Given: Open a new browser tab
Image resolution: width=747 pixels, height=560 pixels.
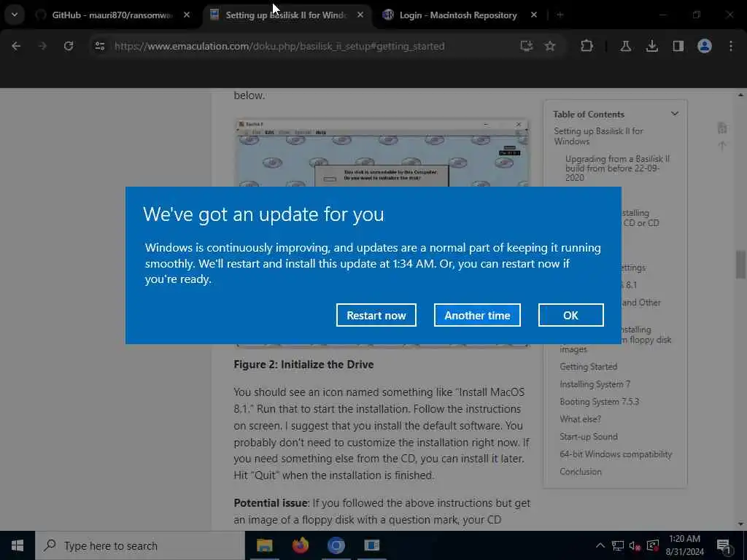Looking at the screenshot, I should pos(560,15).
